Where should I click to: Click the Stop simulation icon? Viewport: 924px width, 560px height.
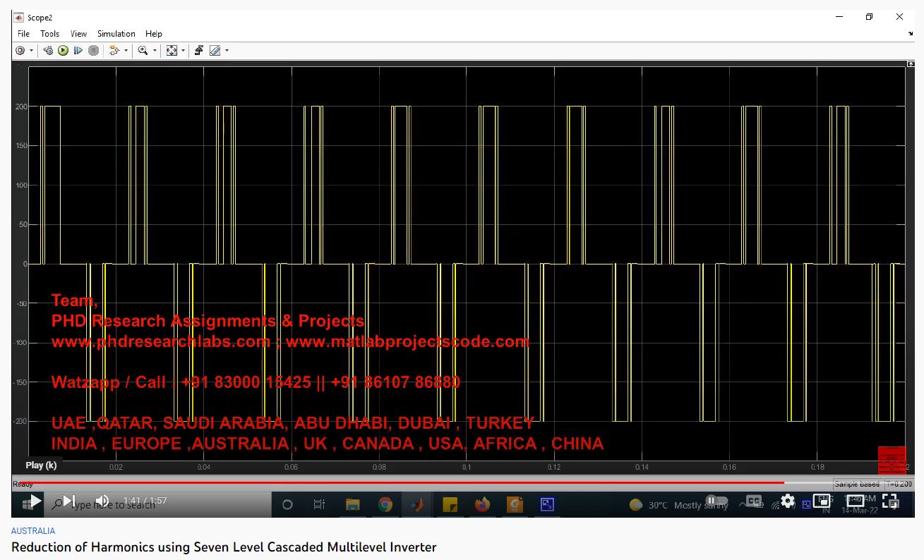(93, 51)
